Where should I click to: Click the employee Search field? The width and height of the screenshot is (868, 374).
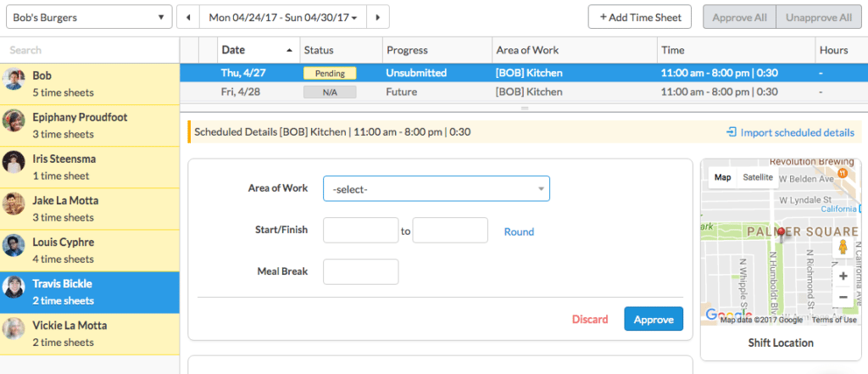pyautogui.click(x=90, y=50)
